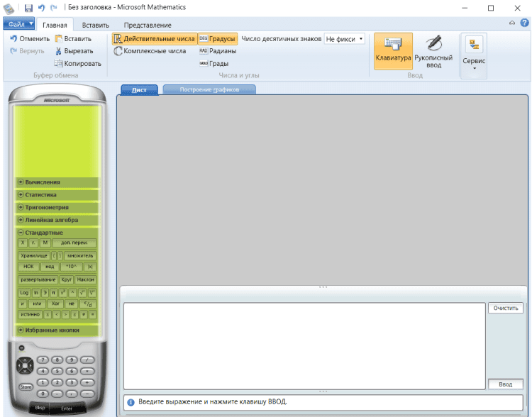Collapse ribbon with the small arrow icon
The width and height of the screenshot is (532, 417).
point(512,23)
